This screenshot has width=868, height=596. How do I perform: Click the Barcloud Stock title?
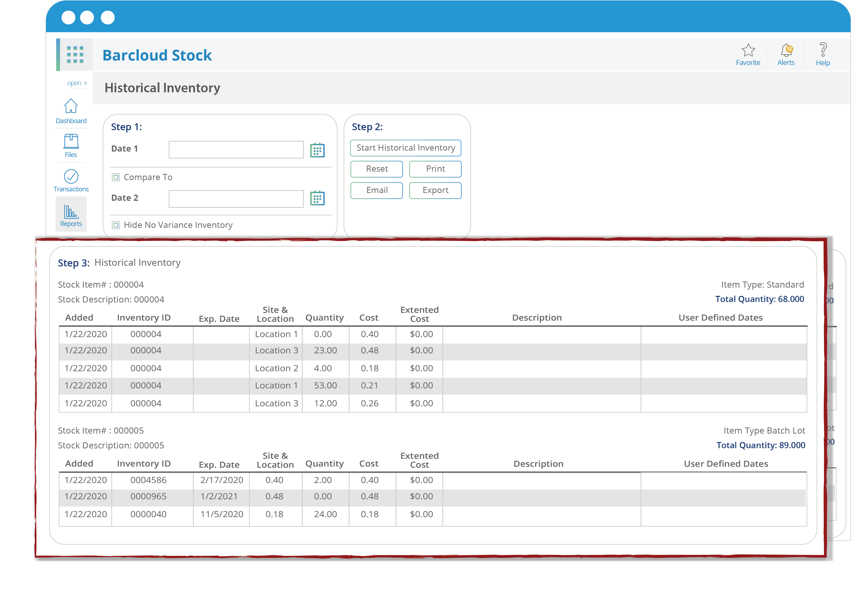[157, 55]
